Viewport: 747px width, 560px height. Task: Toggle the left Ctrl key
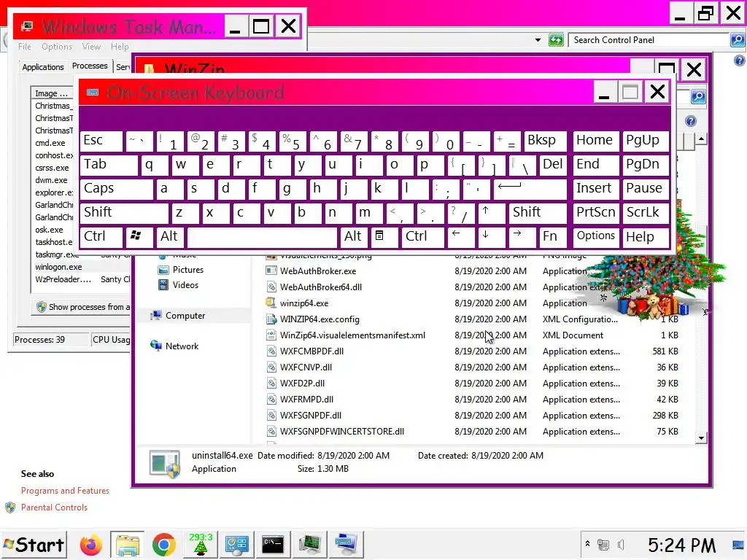pos(101,237)
